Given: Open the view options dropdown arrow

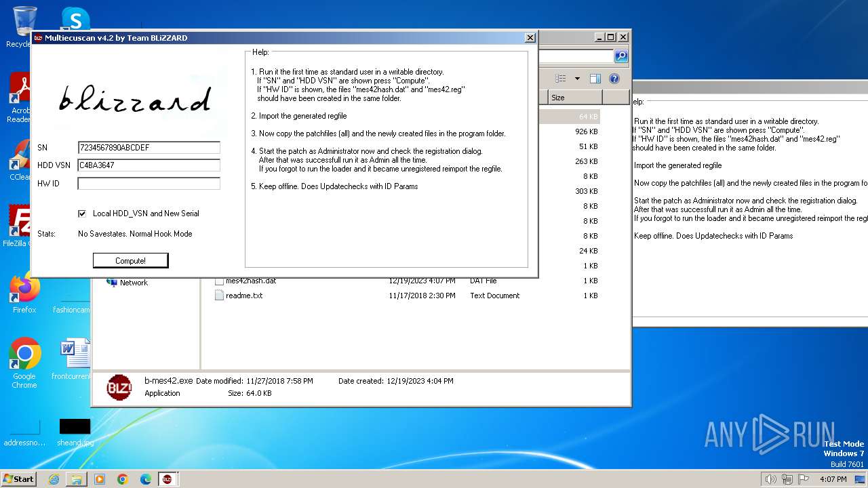Looking at the screenshot, I should point(577,79).
